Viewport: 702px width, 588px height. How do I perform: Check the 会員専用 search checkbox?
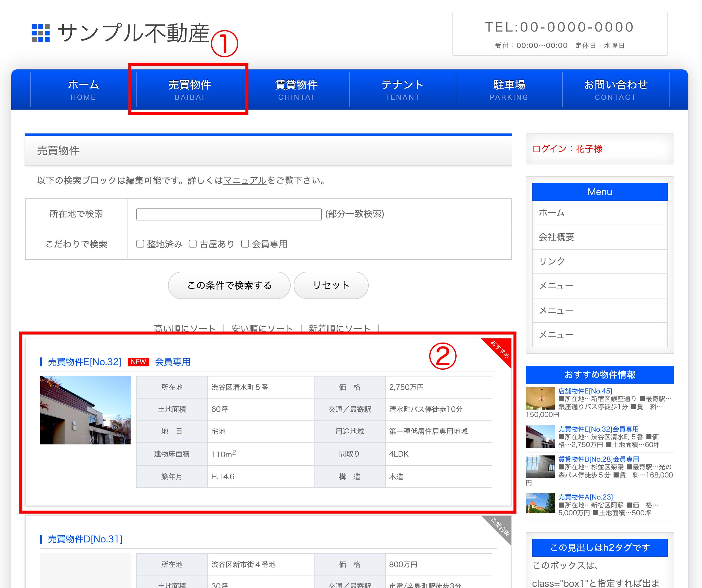(x=245, y=244)
